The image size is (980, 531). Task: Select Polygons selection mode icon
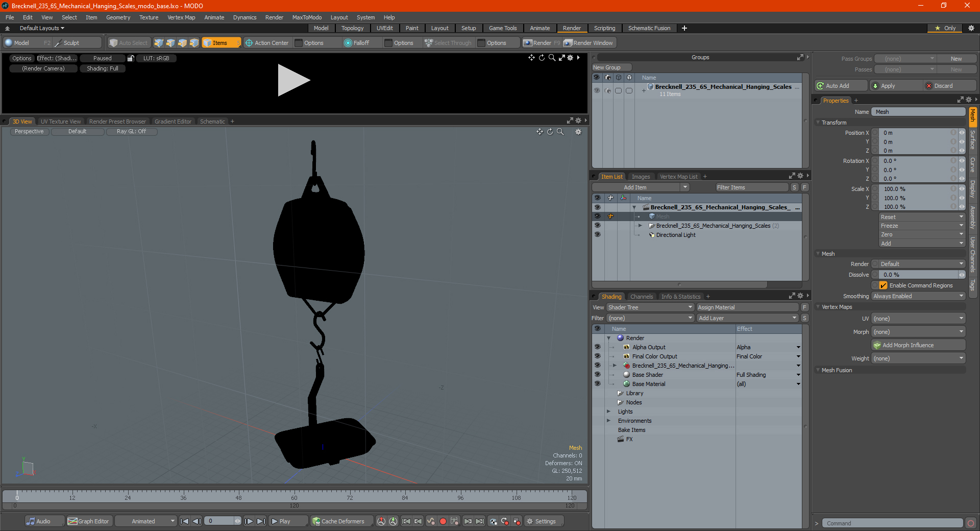tap(182, 43)
